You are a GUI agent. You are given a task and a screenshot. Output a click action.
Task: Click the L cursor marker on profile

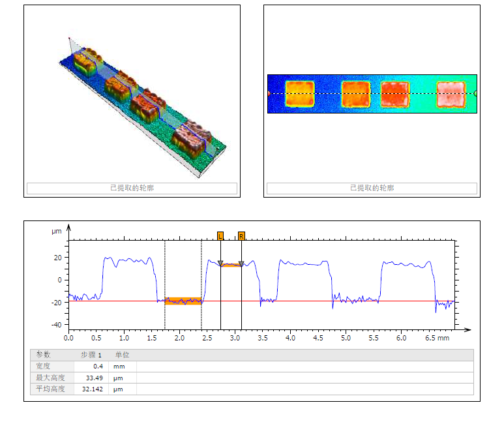220,236
